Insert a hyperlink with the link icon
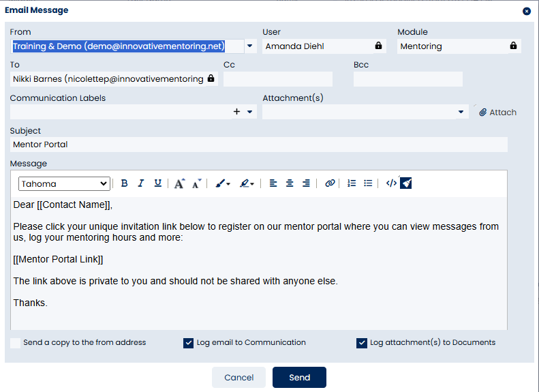 (x=330, y=183)
